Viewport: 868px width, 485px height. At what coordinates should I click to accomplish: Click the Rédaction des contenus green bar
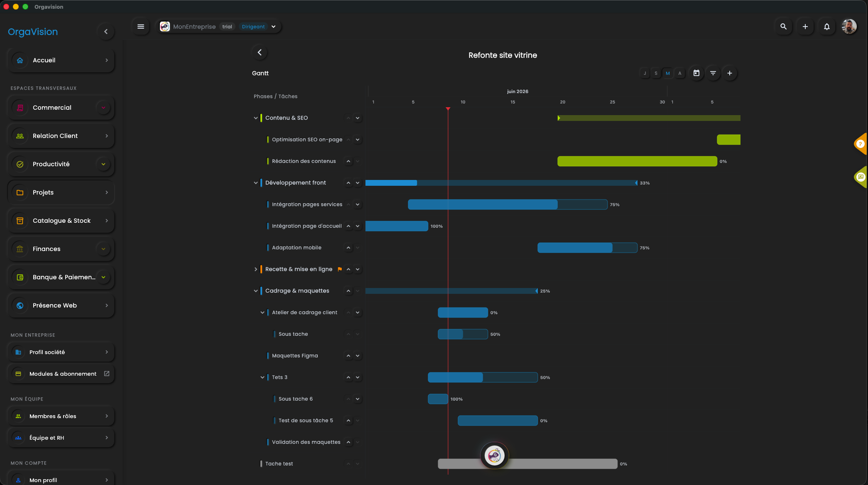[637, 161]
